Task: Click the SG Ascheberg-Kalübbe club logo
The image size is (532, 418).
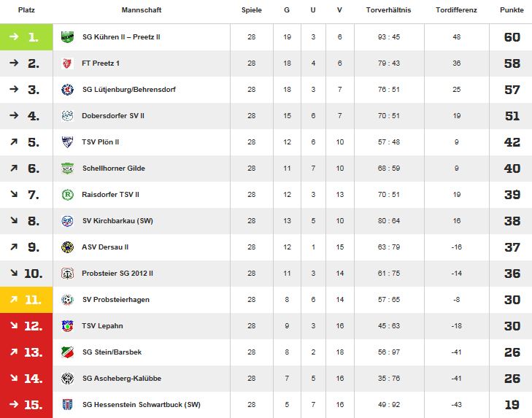Action: [67, 379]
